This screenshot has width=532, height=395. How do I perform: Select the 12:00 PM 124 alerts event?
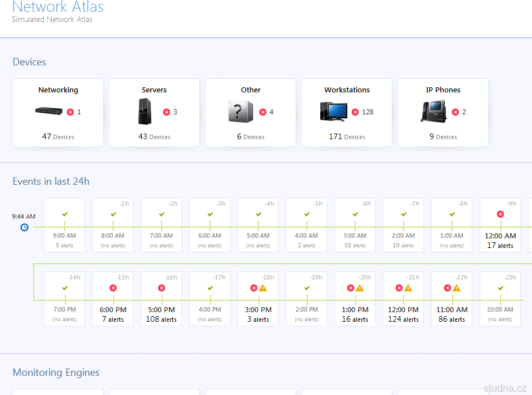click(404, 299)
